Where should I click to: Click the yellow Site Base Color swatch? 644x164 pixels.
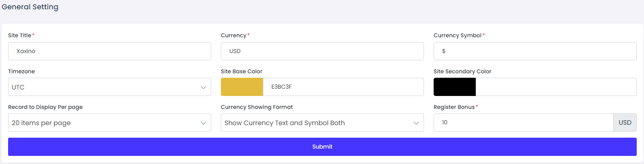tap(242, 87)
